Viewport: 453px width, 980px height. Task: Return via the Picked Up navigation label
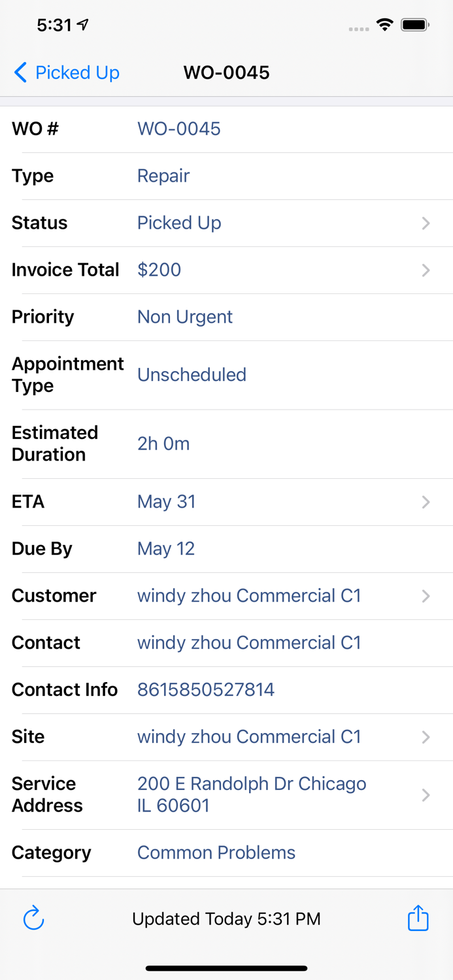(77, 73)
